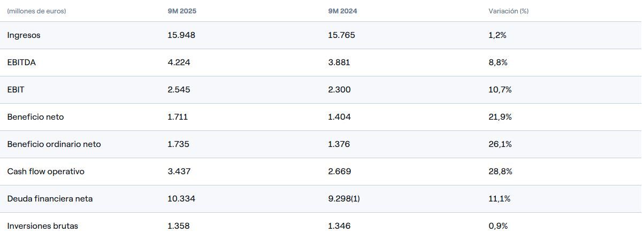Select the 1.358 Inversiones brutas value

click(179, 226)
